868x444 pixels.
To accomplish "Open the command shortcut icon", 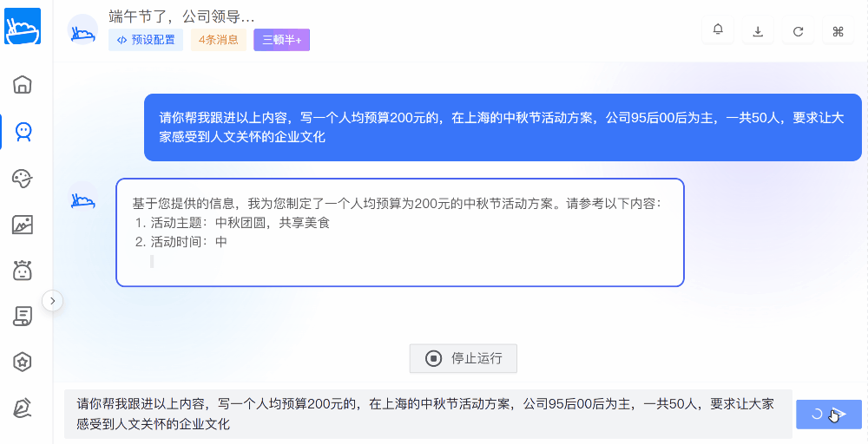I will pos(838,30).
